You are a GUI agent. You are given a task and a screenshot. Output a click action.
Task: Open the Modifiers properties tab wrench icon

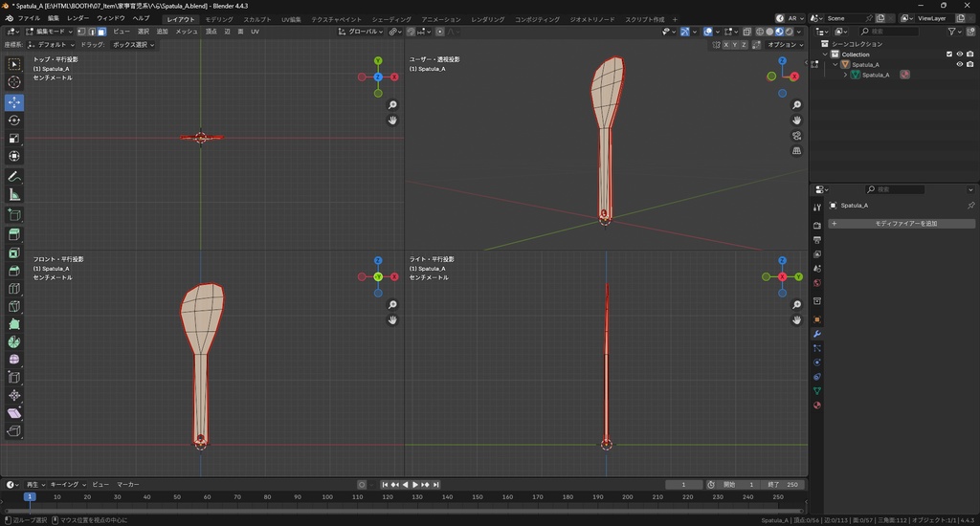pyautogui.click(x=817, y=334)
